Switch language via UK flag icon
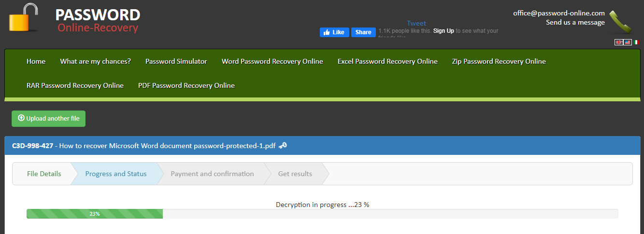The height and width of the screenshot is (234, 644). click(618, 42)
